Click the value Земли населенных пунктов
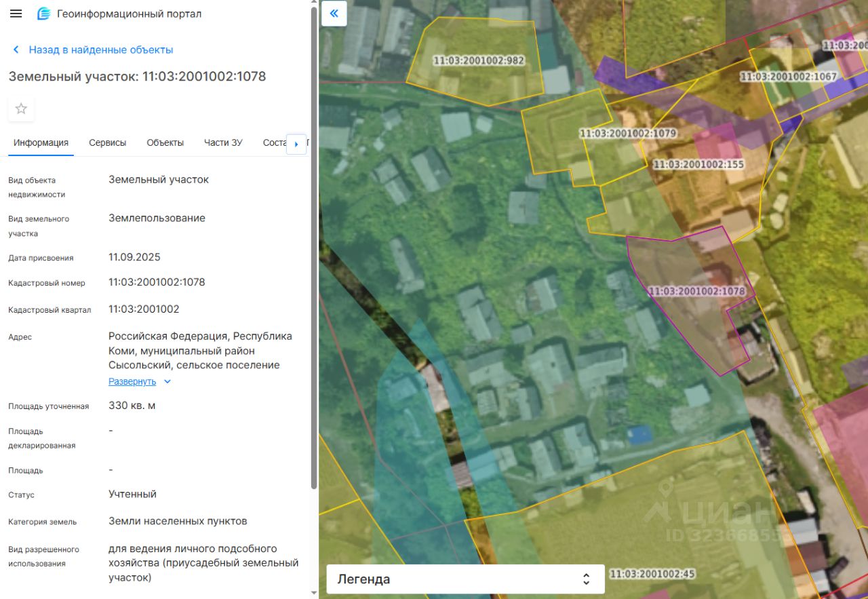This screenshot has height=599, width=868. pos(178,522)
